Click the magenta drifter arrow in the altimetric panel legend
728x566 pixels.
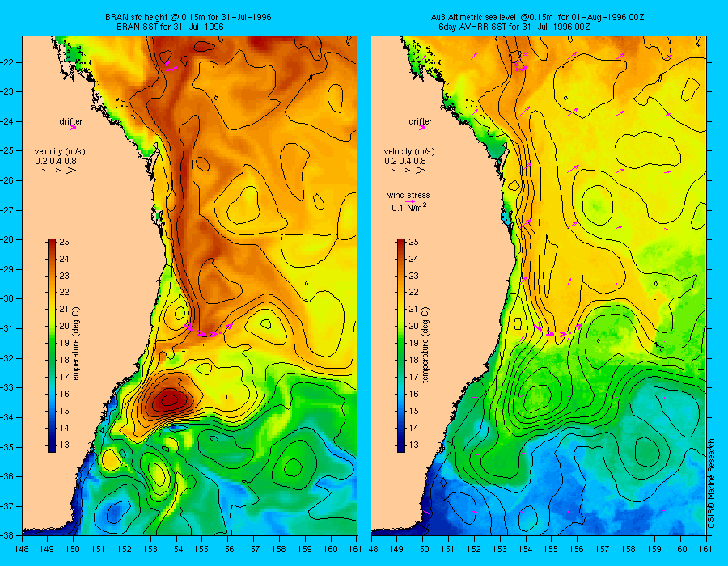click(422, 128)
